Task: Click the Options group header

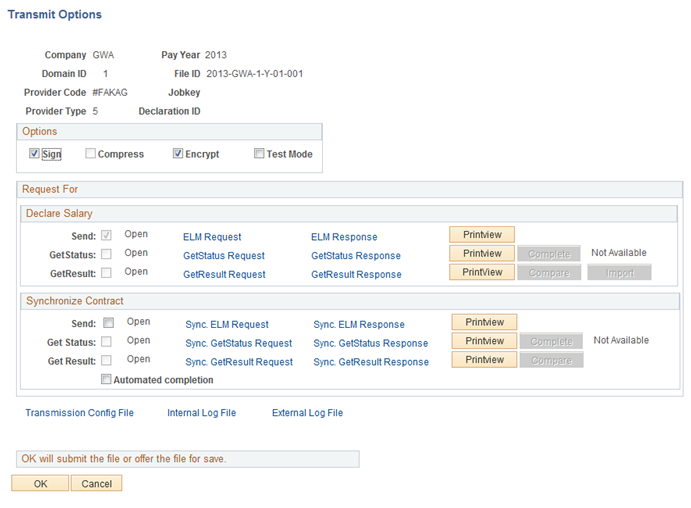Action: click(x=170, y=131)
